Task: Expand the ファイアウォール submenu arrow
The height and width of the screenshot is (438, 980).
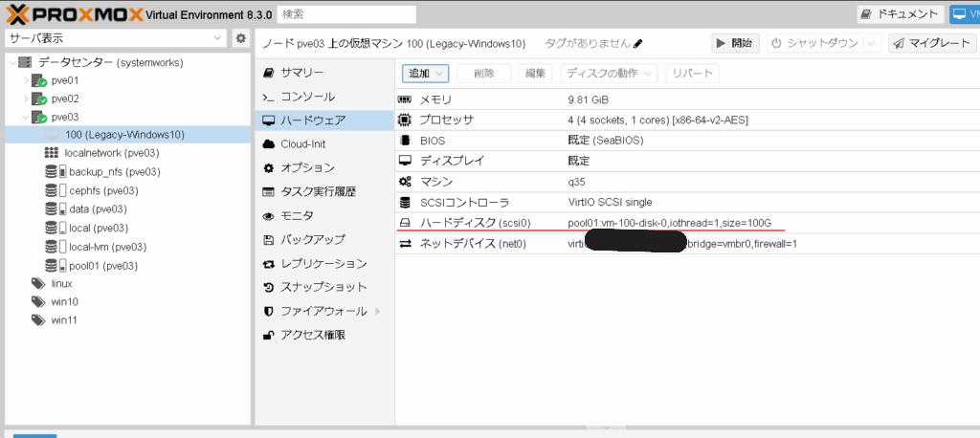Action: click(377, 311)
